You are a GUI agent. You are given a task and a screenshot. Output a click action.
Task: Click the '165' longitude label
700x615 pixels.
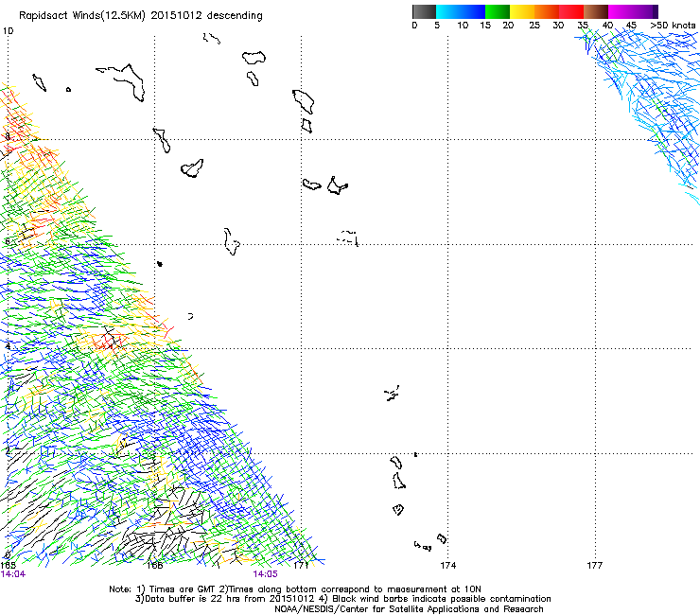click(8, 566)
